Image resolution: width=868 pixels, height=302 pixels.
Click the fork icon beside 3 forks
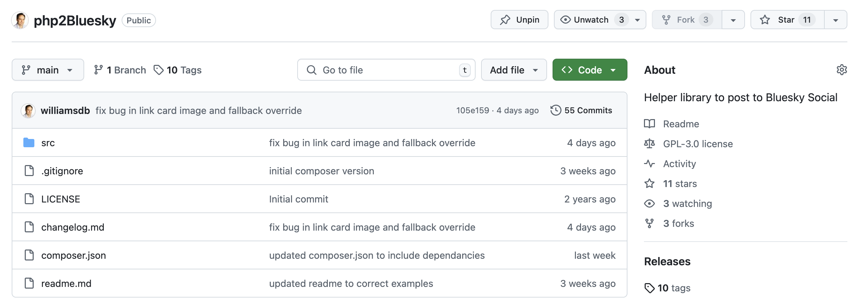click(x=649, y=223)
